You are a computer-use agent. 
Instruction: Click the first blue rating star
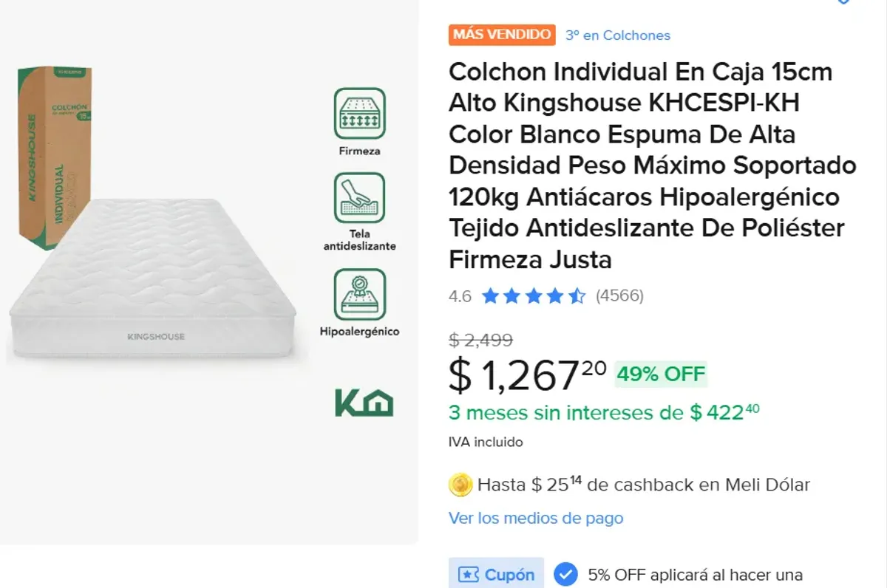pos(490,295)
